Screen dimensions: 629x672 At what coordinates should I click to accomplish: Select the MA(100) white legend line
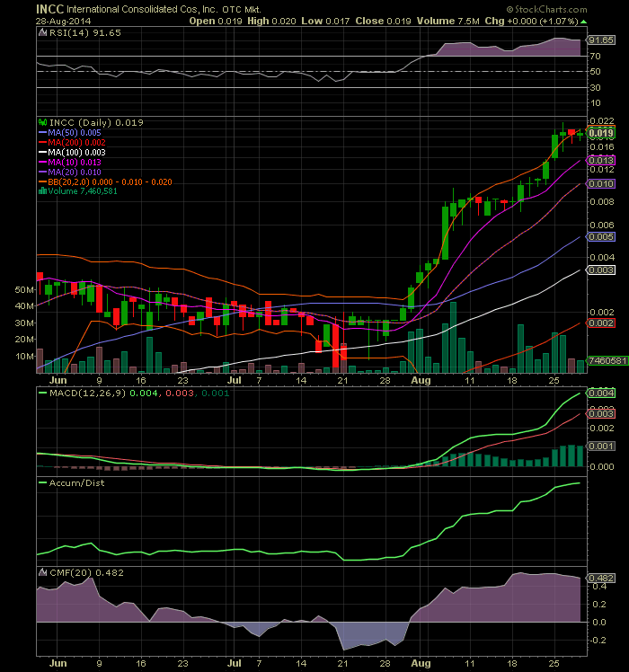(42, 152)
